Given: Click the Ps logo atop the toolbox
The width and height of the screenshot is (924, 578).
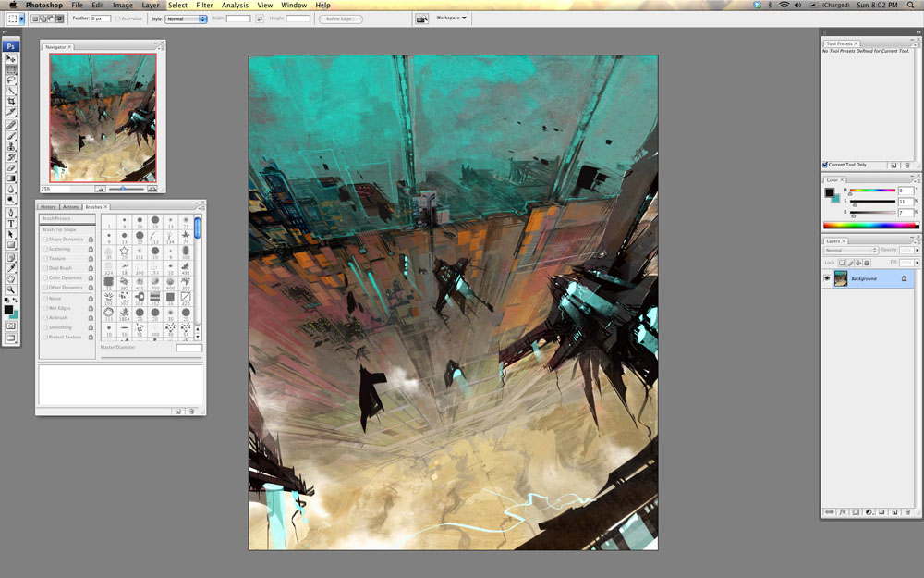Looking at the screenshot, I should [10, 46].
